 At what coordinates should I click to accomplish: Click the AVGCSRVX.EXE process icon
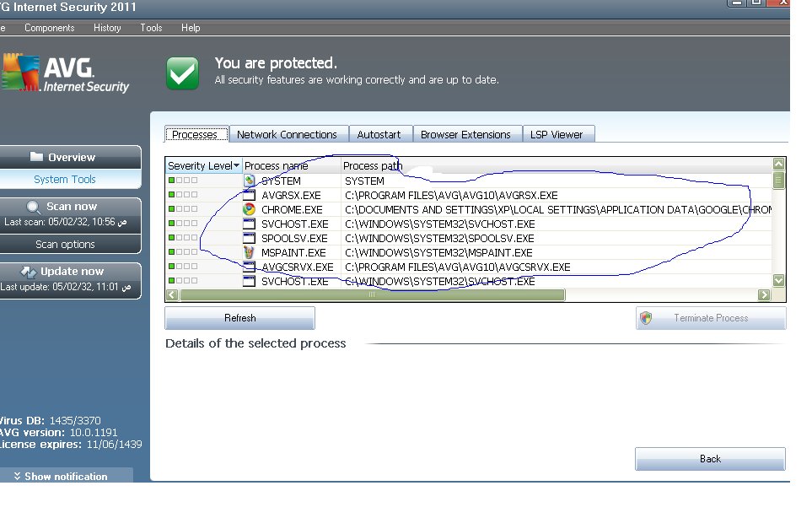(249, 267)
